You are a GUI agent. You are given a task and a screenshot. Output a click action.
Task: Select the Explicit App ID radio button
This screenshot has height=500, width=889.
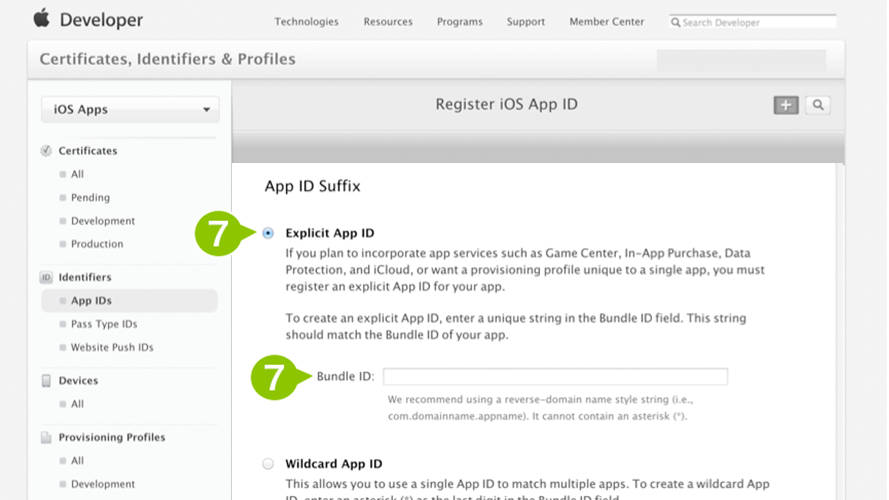(268, 233)
